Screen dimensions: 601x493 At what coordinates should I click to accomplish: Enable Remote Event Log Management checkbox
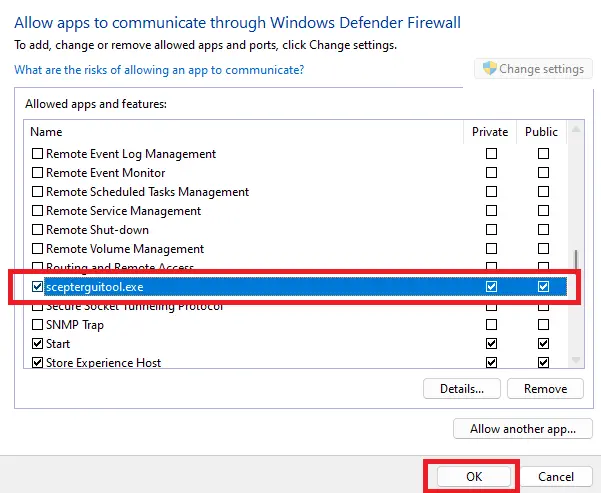[x=37, y=154]
